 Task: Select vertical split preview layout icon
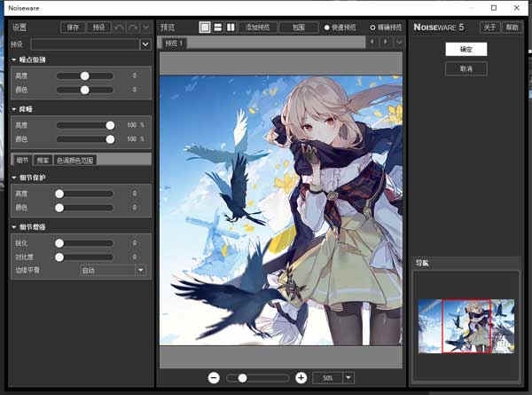click(231, 28)
